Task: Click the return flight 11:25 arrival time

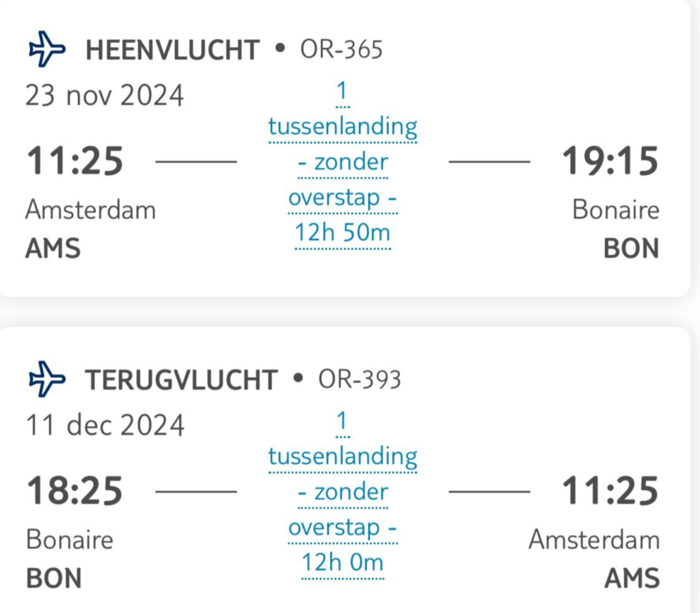Action: point(610,492)
